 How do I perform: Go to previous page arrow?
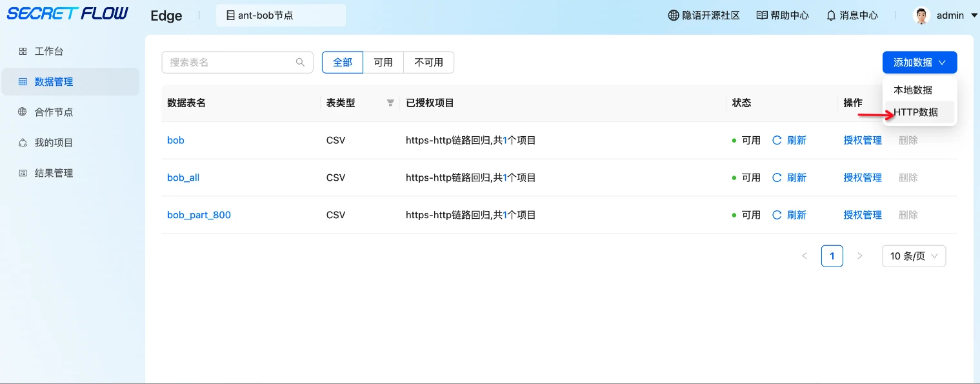click(805, 256)
